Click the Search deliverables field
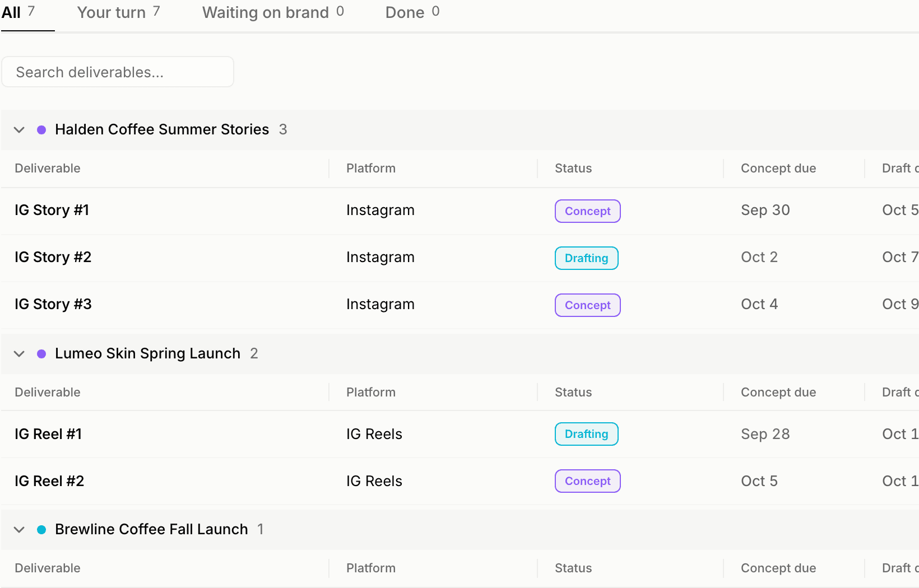The height and width of the screenshot is (588, 919). (x=118, y=72)
